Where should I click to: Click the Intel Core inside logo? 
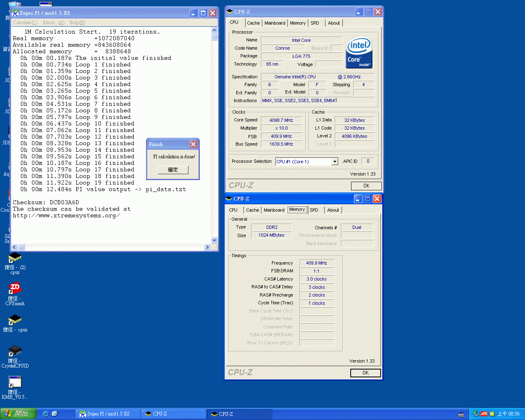(x=359, y=52)
